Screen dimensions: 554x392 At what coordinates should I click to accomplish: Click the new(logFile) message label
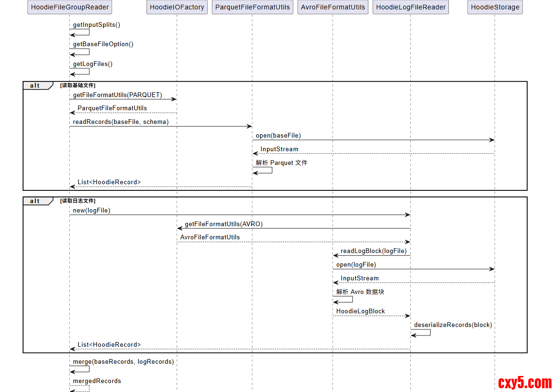click(91, 211)
